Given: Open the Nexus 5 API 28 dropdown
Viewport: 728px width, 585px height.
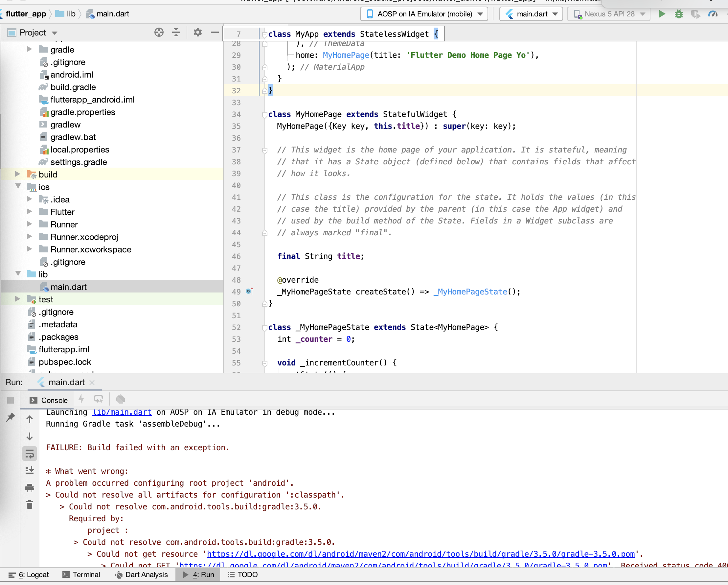Looking at the screenshot, I should 608,14.
